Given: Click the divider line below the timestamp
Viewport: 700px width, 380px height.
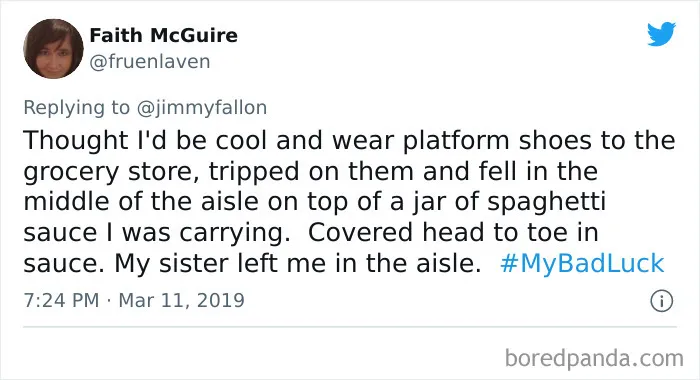Looking at the screenshot, I should 350,327.
